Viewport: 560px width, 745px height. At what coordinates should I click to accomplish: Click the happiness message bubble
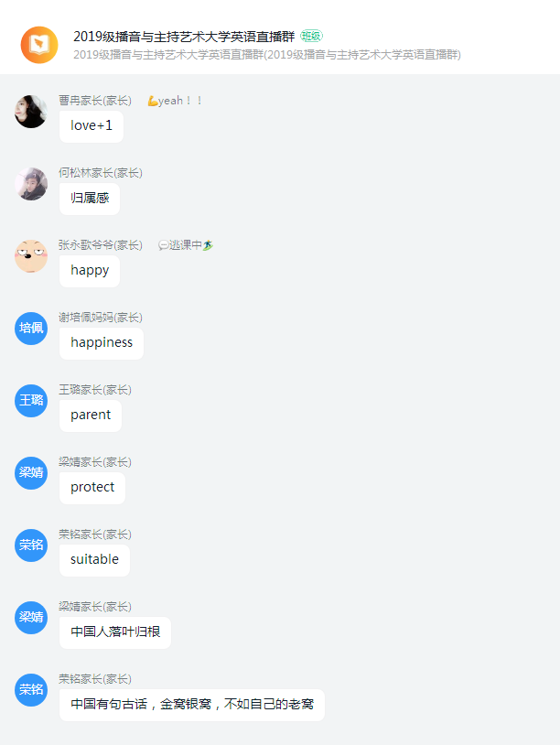coord(102,343)
